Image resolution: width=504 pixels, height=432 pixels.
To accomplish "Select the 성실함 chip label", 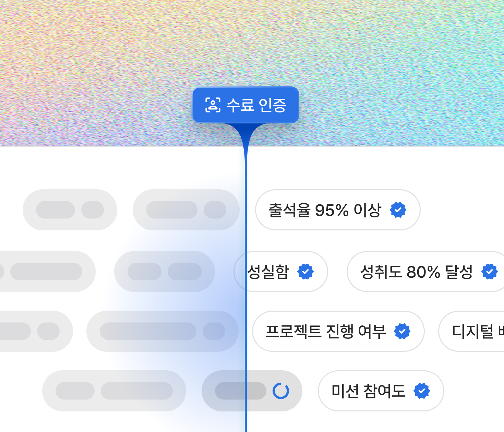I will [268, 272].
